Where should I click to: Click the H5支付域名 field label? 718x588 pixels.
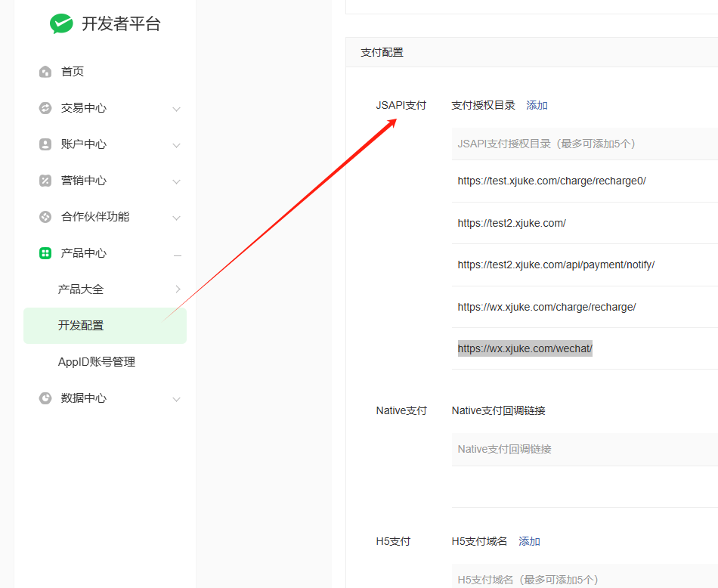[479, 541]
